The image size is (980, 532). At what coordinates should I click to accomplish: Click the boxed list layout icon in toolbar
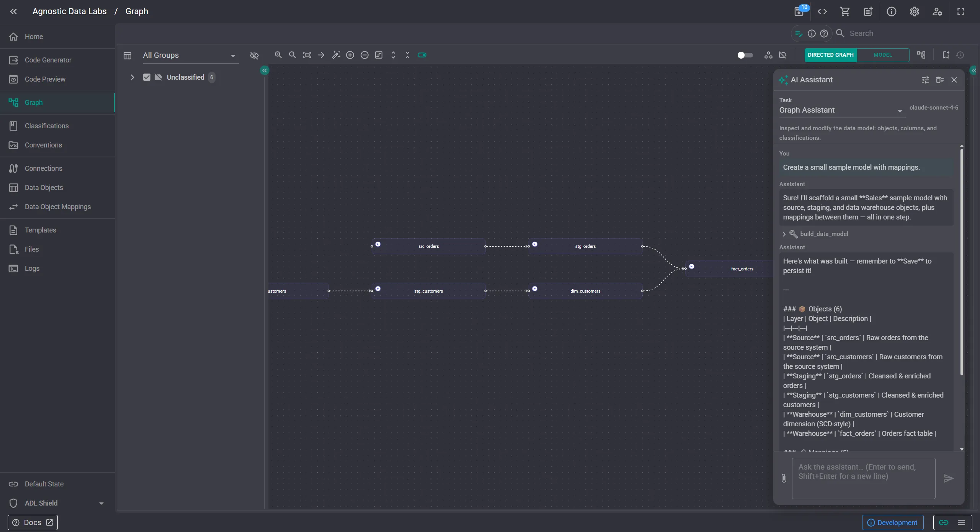[379, 55]
